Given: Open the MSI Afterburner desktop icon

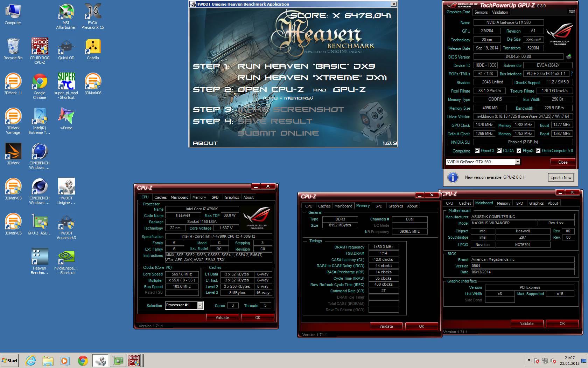Looking at the screenshot, I should point(66,16).
